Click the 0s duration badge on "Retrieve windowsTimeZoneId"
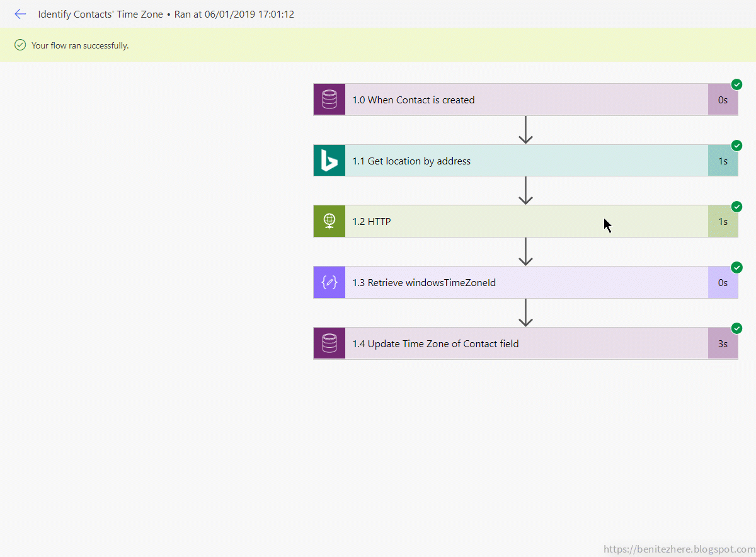This screenshot has height=557, width=756. (x=723, y=282)
